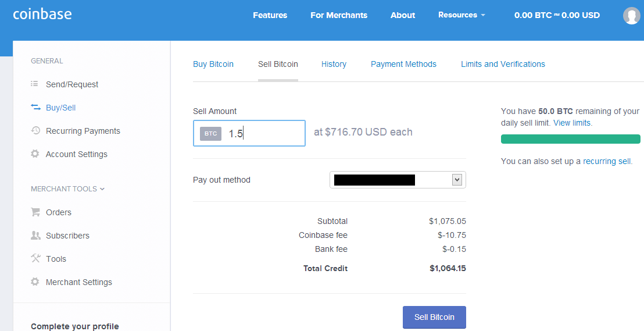Click the Send/Request list icon
The image size is (644, 331).
(35, 84)
